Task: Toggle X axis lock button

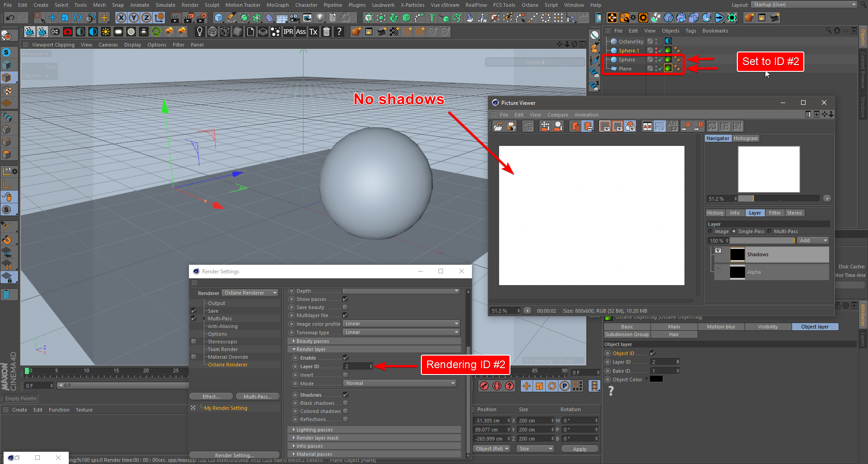Action: pyautogui.click(x=121, y=18)
